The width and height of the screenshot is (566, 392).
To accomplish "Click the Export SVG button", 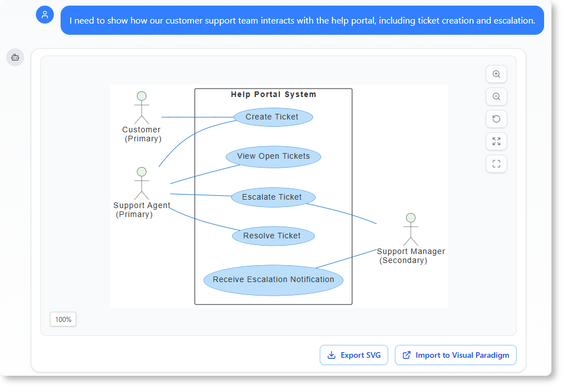I will [x=353, y=355].
